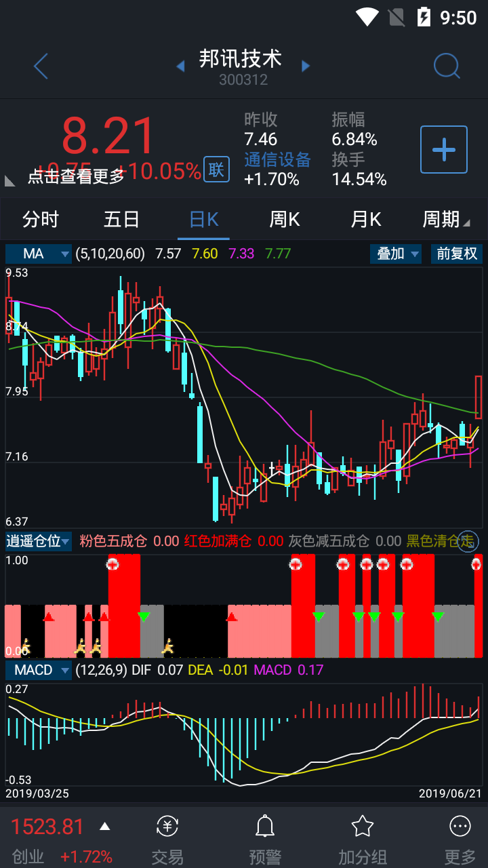488x868 pixels.
Task: Tap the battery status icon
Action: click(424, 17)
